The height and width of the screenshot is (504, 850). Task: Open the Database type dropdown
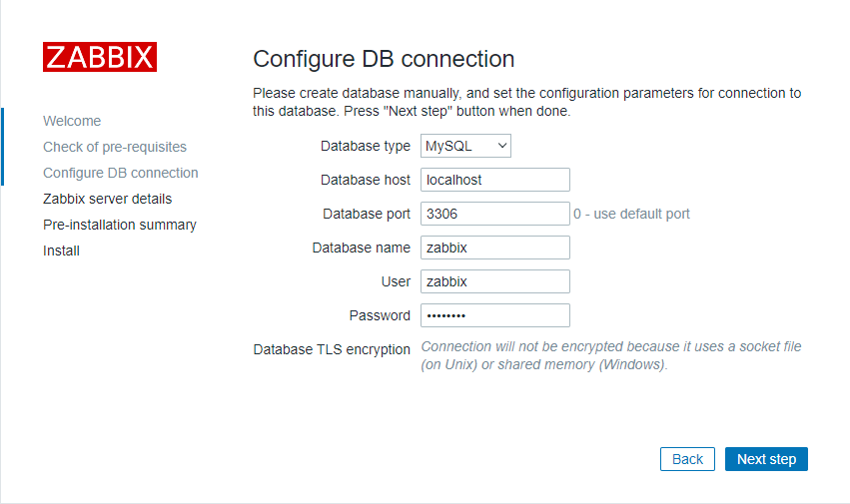[465, 146]
